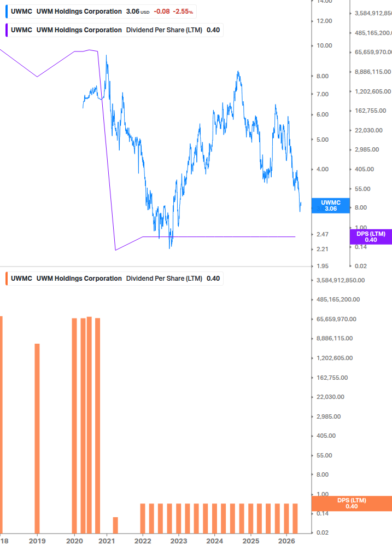Viewport: 392px width, 550px height.
Task: Click 22,030.00 on the upper chart's DPS axis
Action: coord(368,130)
